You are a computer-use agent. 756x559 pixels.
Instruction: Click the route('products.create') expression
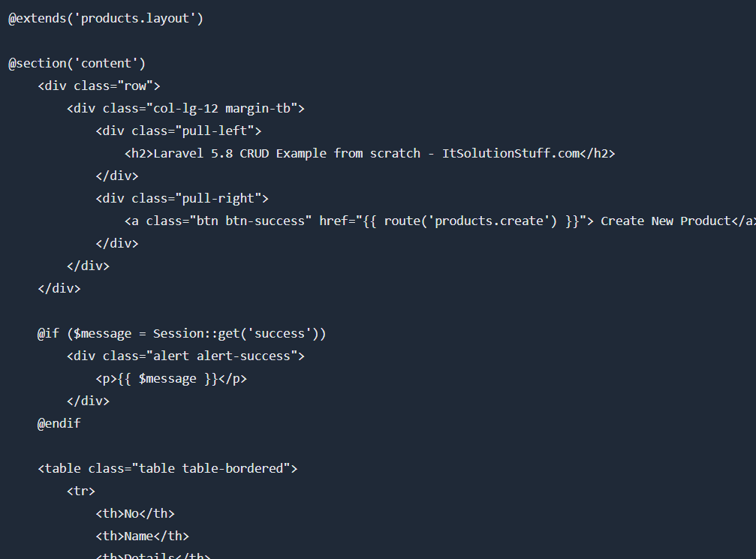click(471, 221)
